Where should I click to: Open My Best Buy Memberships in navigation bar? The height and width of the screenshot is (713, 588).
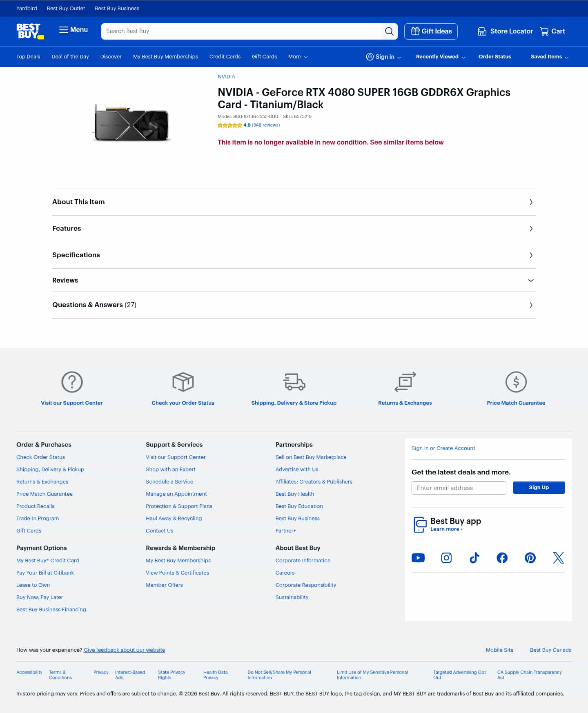(165, 57)
